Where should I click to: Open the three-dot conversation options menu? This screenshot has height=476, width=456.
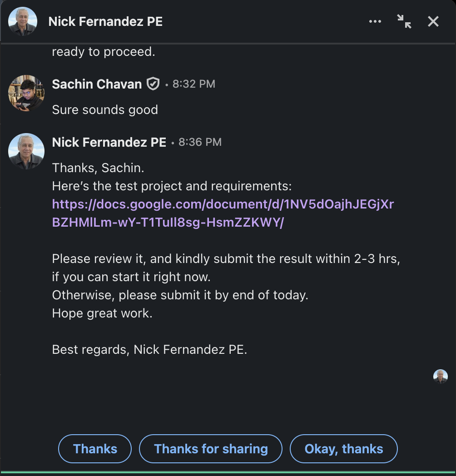(375, 21)
